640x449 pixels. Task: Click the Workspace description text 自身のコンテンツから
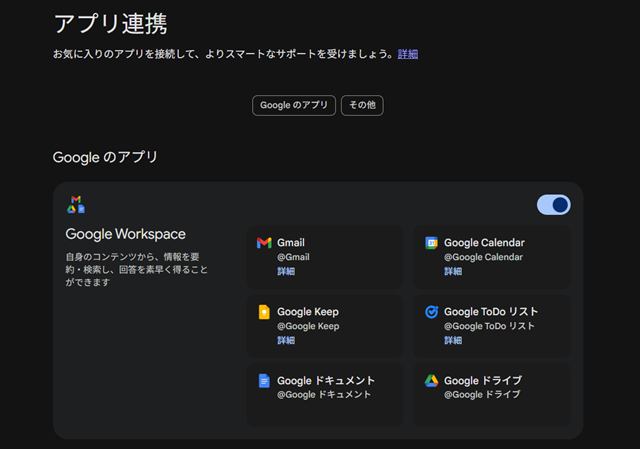pos(137,269)
